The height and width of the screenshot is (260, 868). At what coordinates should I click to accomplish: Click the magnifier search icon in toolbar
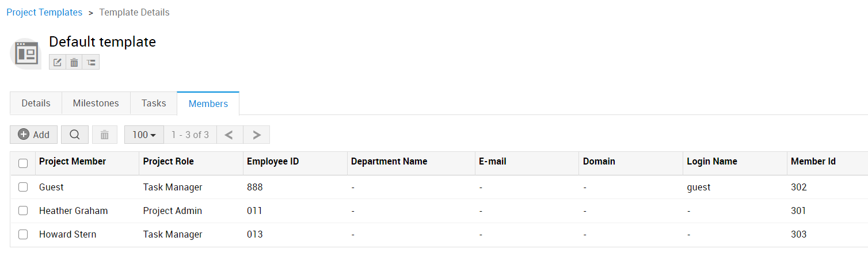coord(75,135)
